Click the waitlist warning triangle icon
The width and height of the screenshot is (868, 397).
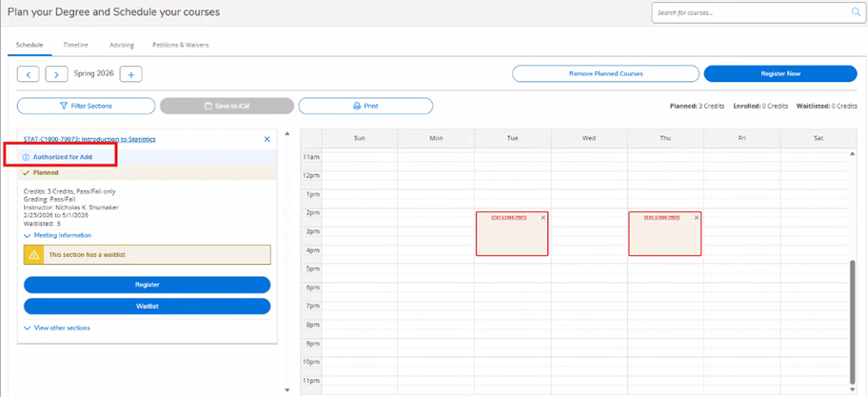34,255
